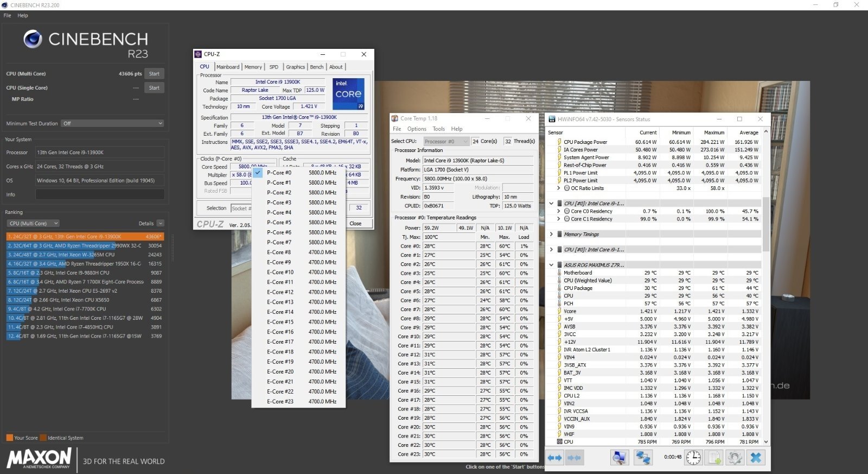The width and height of the screenshot is (868, 474).
Task: Start the CPU (Multi Core) test
Action: [155, 74]
